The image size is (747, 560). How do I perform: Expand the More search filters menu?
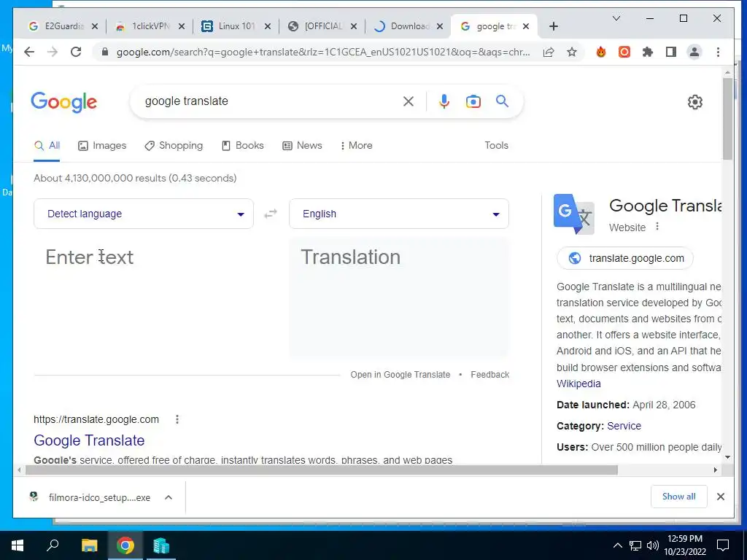point(356,146)
